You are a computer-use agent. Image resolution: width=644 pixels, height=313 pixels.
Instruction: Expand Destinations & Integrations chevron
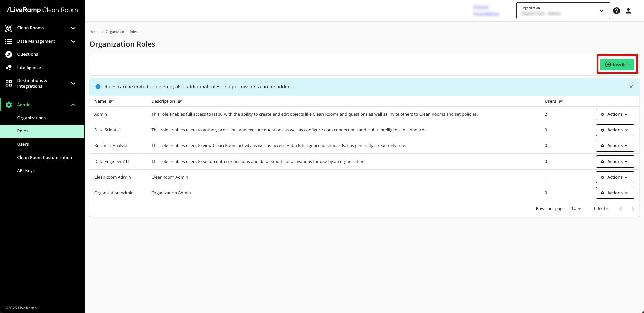pyautogui.click(x=73, y=83)
